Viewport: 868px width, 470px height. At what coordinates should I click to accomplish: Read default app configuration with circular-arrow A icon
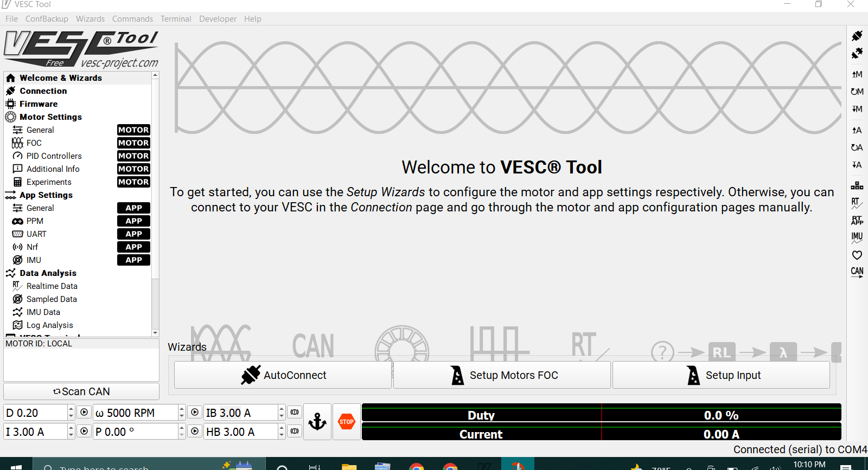(857, 147)
